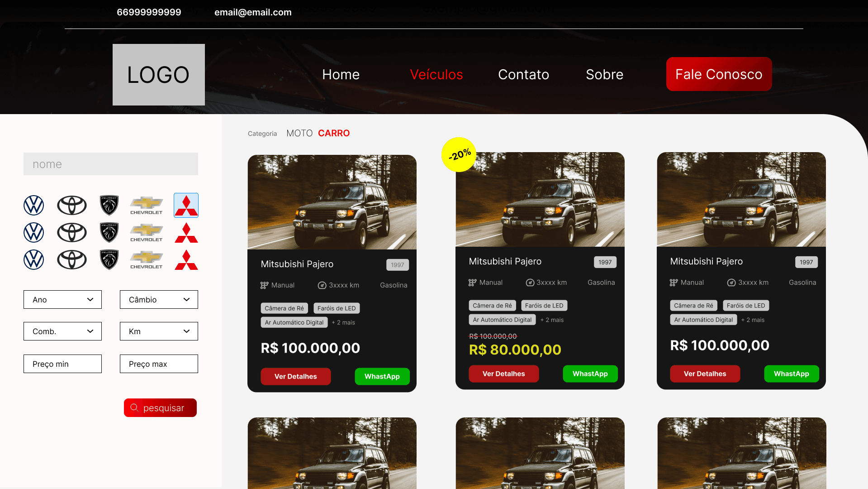Pick the bottom-row Toyota brand logo
Image resolution: width=868 pixels, height=489 pixels.
click(72, 260)
